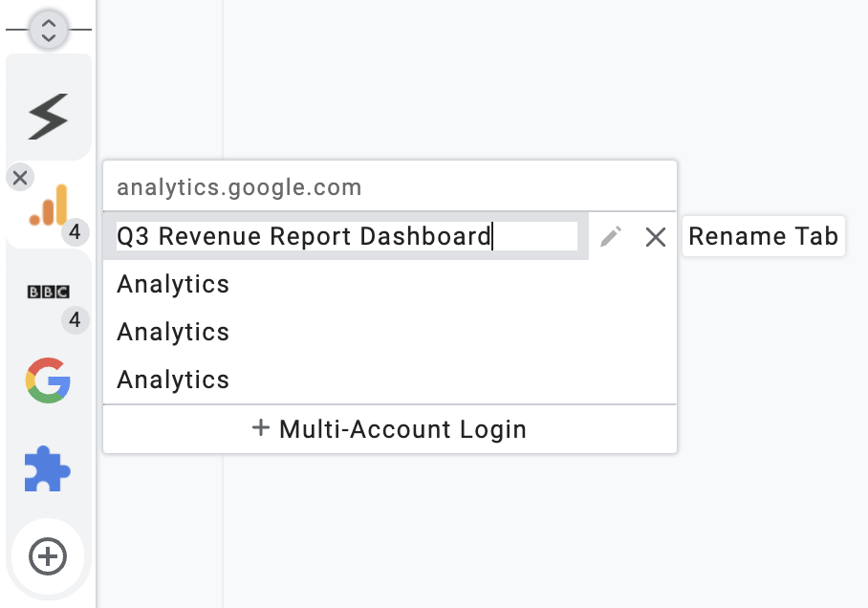This screenshot has height=608, width=868.
Task: Close the tab being renamed with the X
Action: pyautogui.click(x=655, y=236)
